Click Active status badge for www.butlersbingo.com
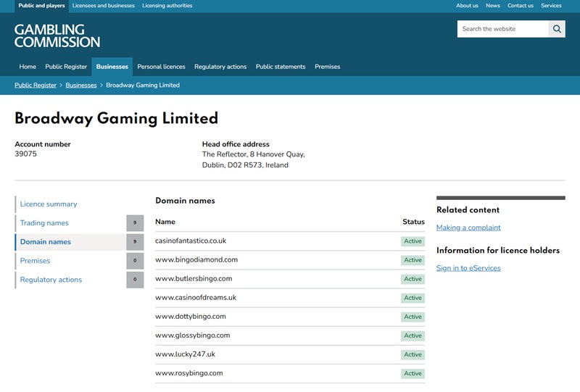This screenshot has width=580, height=392. click(413, 279)
